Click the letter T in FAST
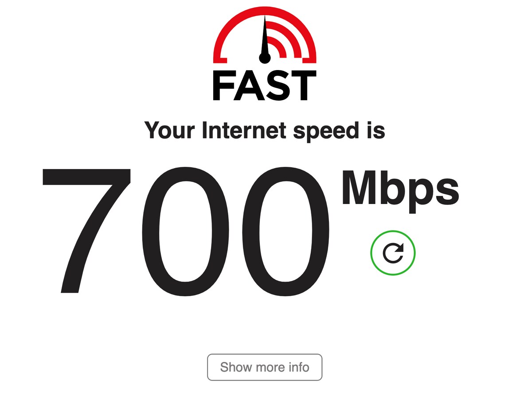This screenshot has width=532, height=408. click(x=303, y=84)
